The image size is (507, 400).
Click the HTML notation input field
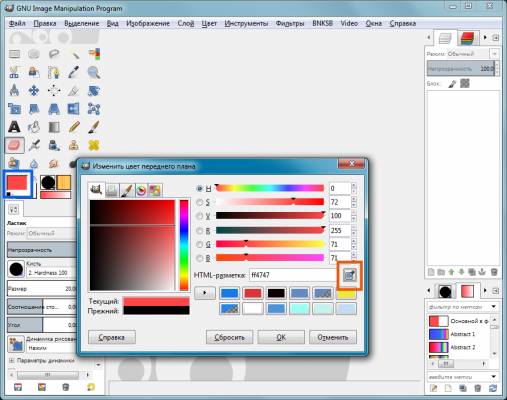pyautogui.click(x=294, y=275)
